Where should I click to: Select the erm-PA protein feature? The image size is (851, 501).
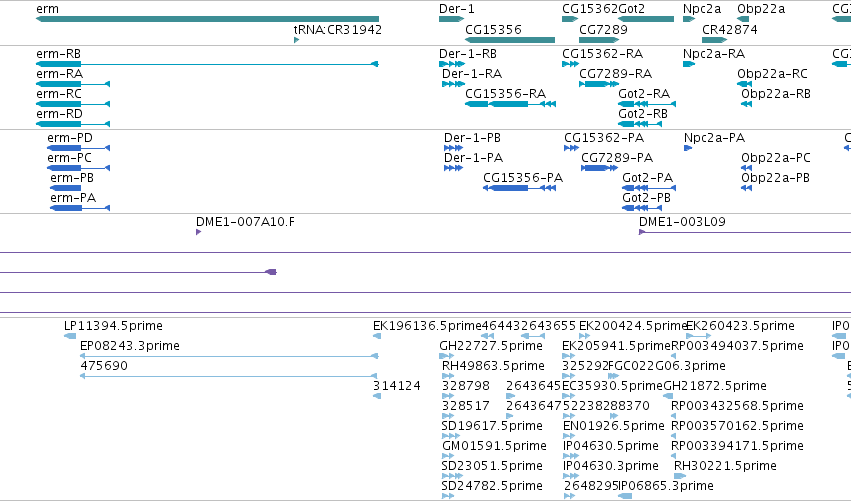80,208
